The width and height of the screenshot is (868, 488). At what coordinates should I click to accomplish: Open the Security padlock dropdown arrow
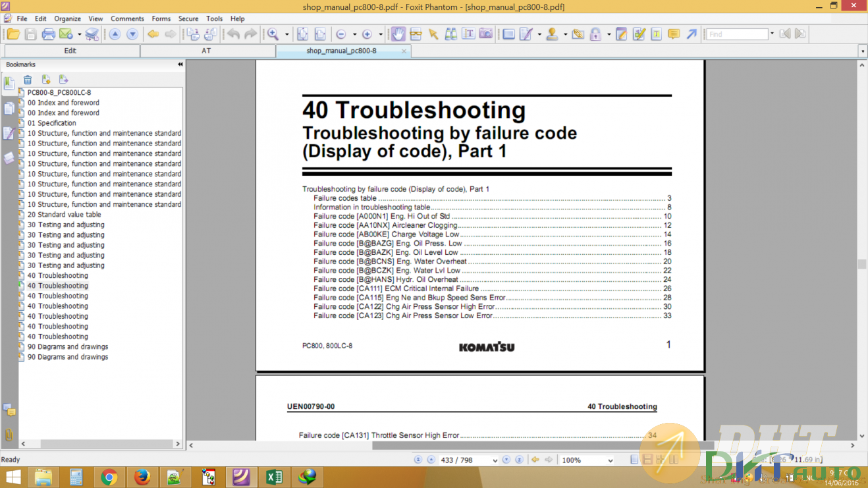click(x=609, y=35)
